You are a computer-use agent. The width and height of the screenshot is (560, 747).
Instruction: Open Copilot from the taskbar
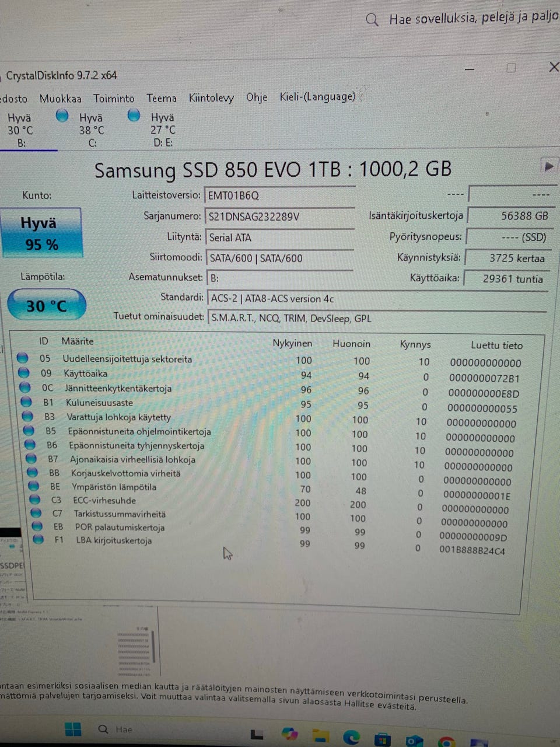pyautogui.click(x=290, y=734)
